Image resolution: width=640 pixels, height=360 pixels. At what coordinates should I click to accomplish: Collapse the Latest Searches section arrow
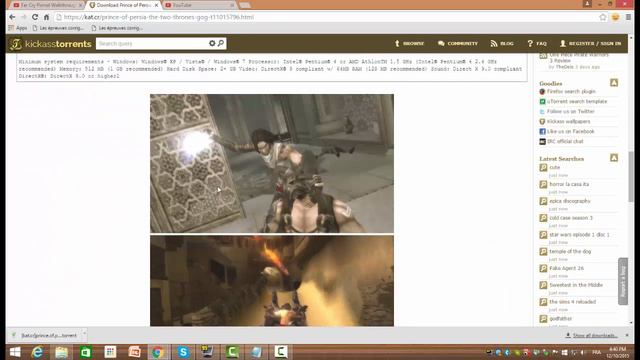tap(614, 158)
